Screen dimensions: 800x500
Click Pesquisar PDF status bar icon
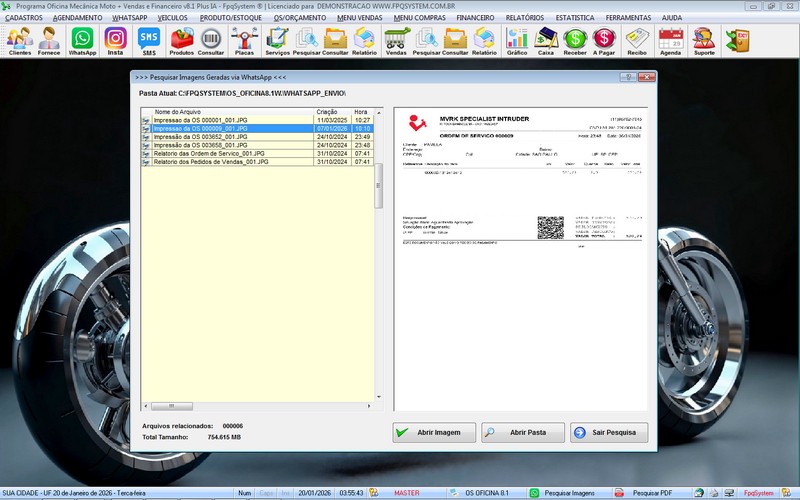coord(619,493)
